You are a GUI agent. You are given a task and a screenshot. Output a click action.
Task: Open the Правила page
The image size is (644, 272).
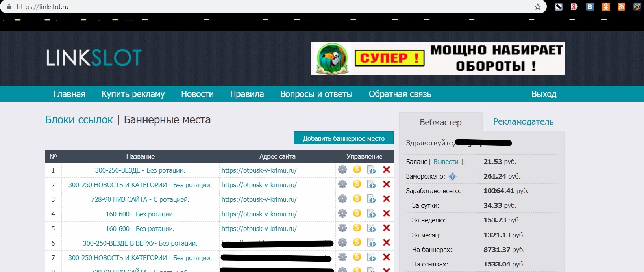[x=247, y=94]
